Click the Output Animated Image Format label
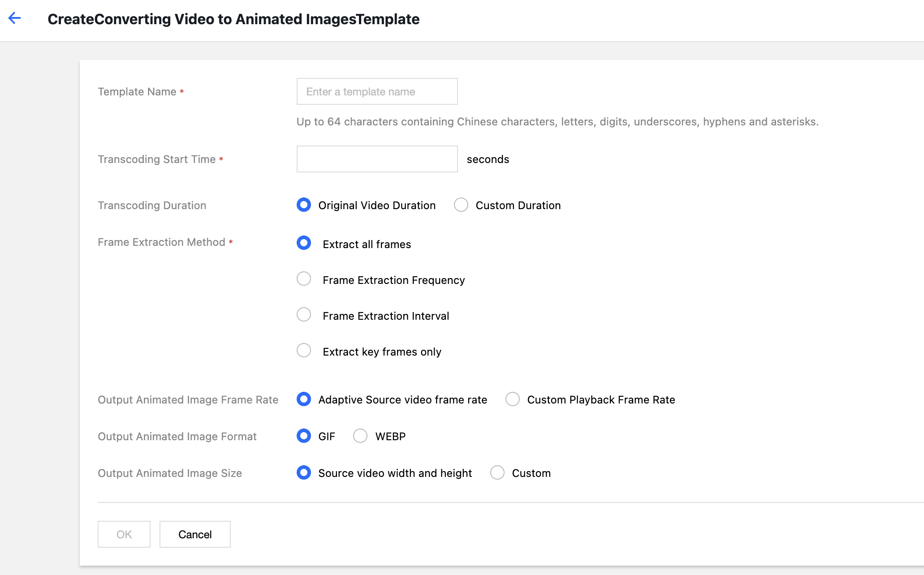The width and height of the screenshot is (924, 575). click(x=177, y=437)
